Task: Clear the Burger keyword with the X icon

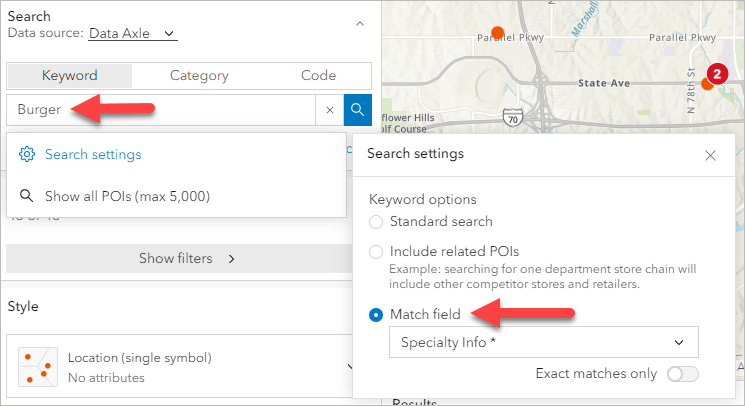Action: [x=330, y=110]
